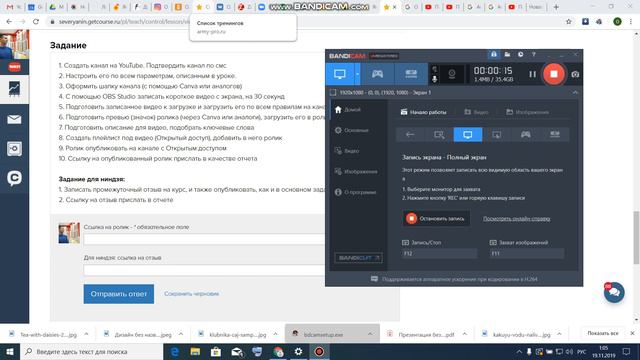The width and height of the screenshot is (640, 360).
Task: Select game mode gamepad icon in mode row
Action: (526, 135)
